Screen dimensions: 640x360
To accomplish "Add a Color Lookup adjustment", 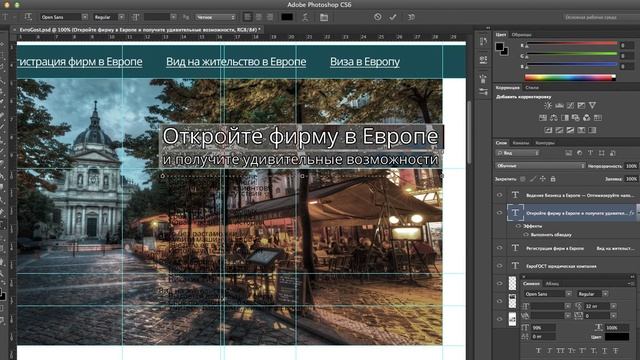I will pos(598,118).
